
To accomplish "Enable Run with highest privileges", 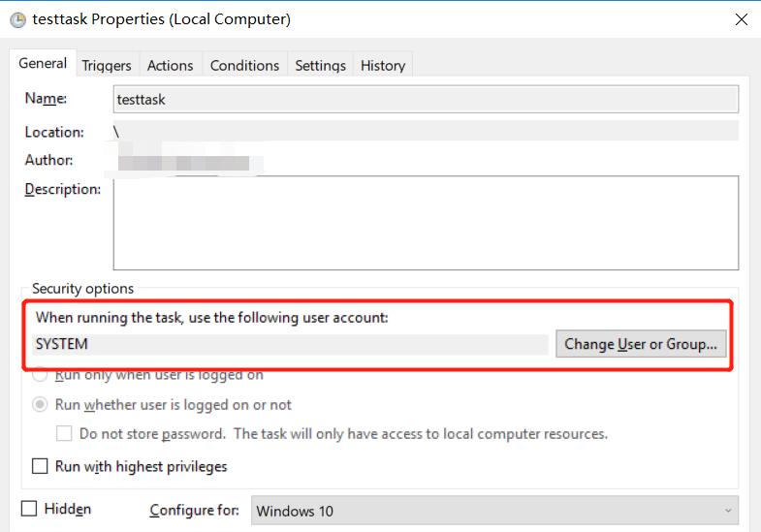I will click(x=40, y=466).
